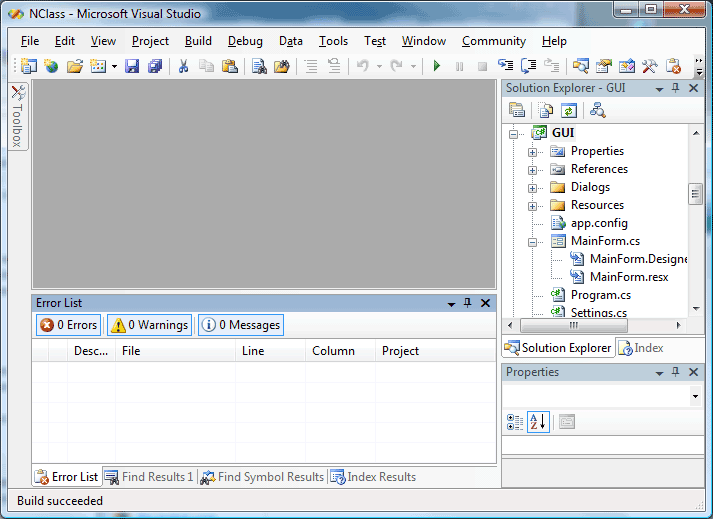Click the Solution Explorer horizontal scrollbar thumb
Screen dimensions: 713x519
[x=574, y=325]
